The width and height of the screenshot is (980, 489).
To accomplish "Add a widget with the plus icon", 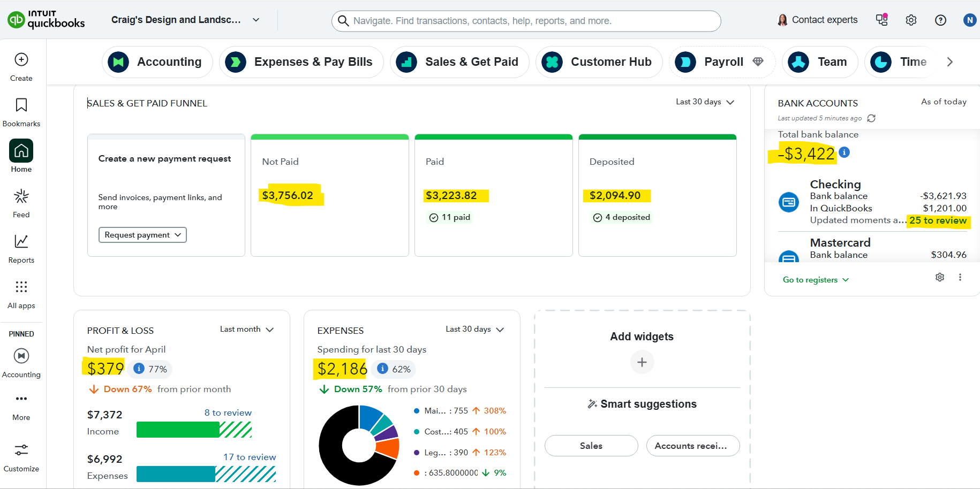I will pos(642,362).
